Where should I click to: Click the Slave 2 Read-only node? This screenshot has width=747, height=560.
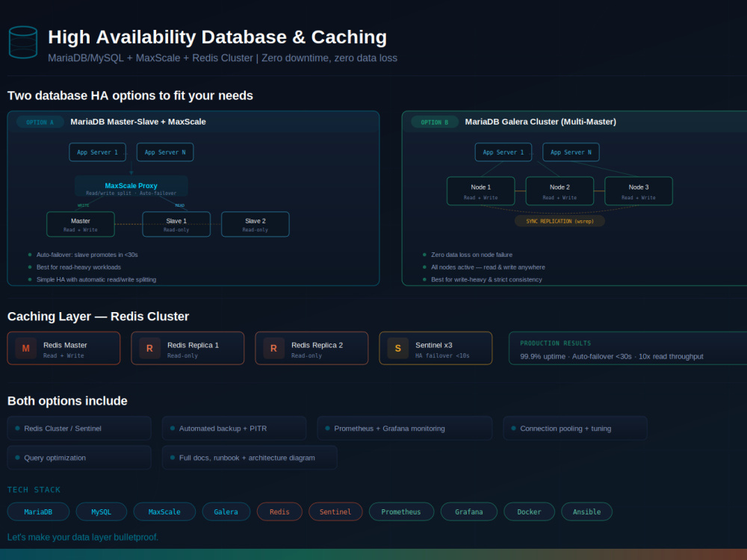(x=255, y=224)
